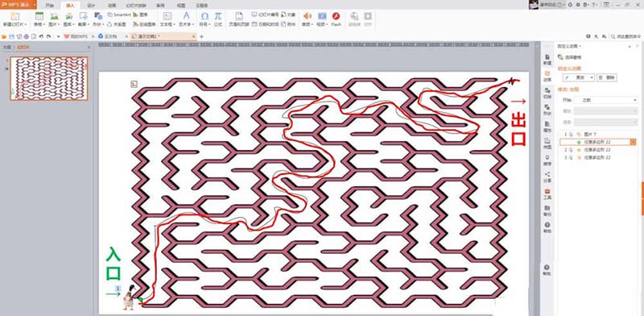Click the 幻灯片编号 slide number button
Viewport: 644px width, 316px height.
265,14
